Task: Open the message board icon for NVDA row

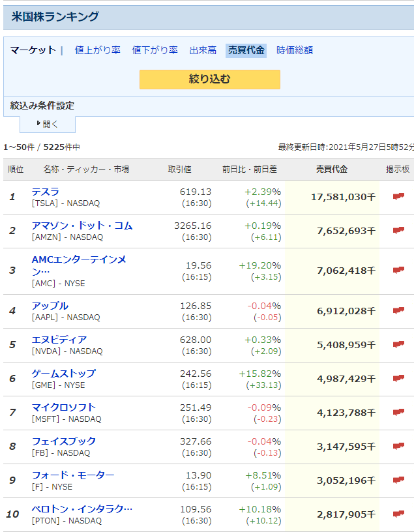Action: 398,344
